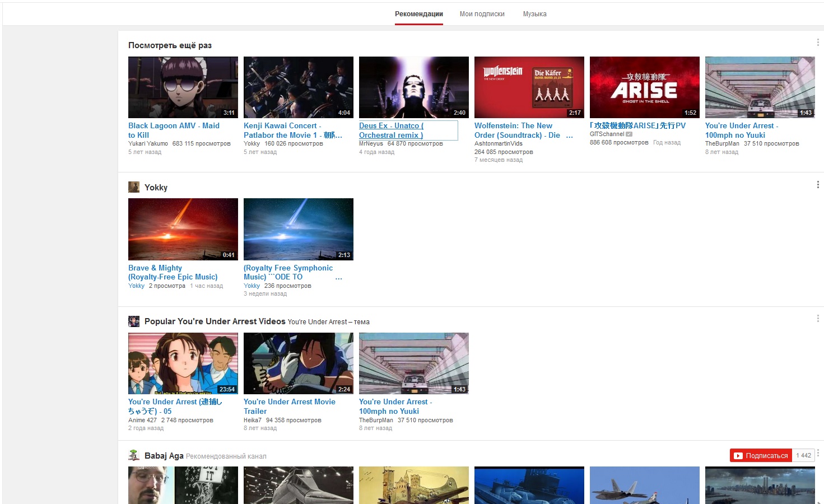The image size is (824, 504).
Task: Open Babaj Aga fighter jet thumbnail
Action: pos(645,485)
